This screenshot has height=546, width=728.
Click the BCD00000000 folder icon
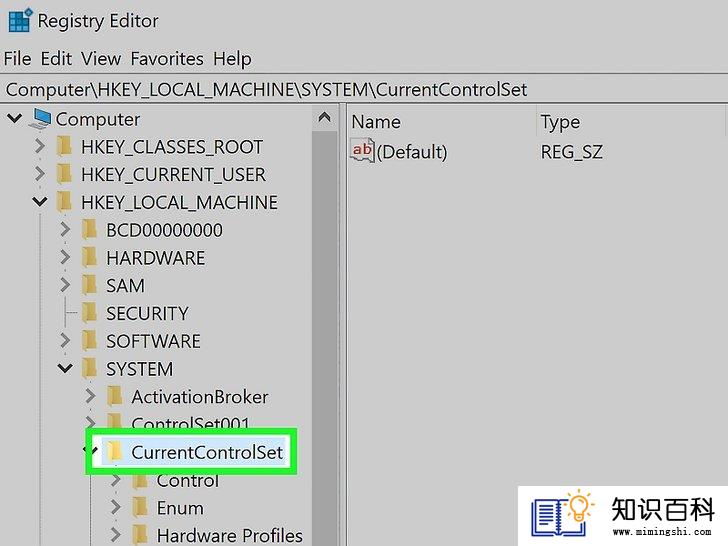90,230
